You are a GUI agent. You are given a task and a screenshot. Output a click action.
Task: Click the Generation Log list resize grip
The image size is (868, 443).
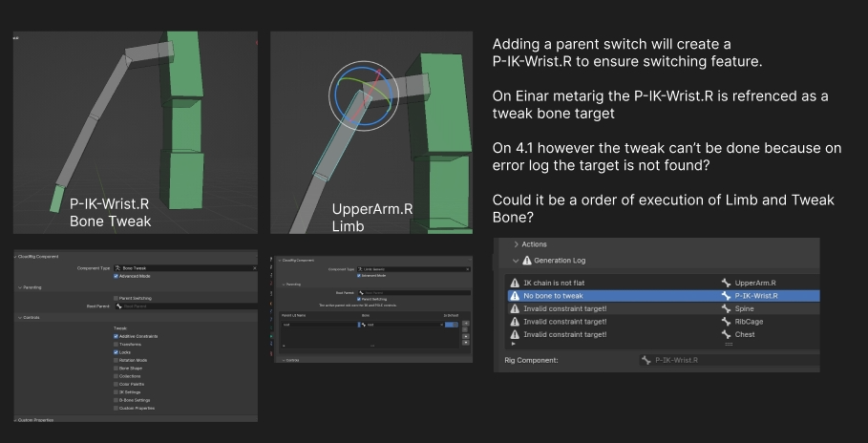tap(729, 344)
